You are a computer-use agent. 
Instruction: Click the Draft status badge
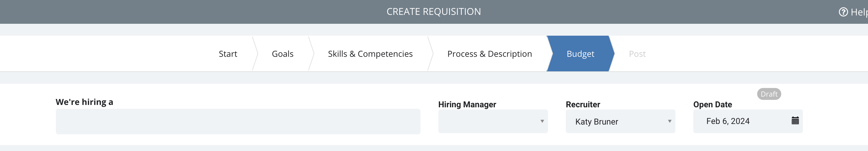(x=769, y=94)
